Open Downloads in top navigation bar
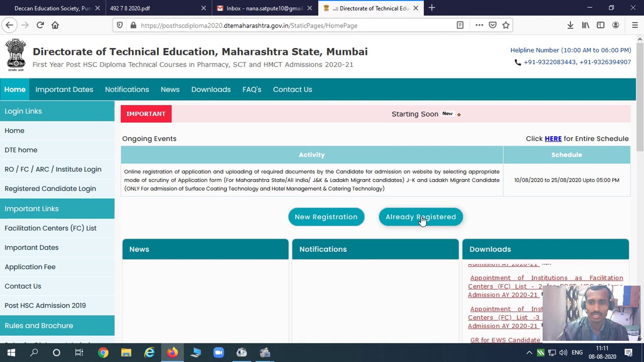The height and width of the screenshot is (362, 644). pos(211,89)
